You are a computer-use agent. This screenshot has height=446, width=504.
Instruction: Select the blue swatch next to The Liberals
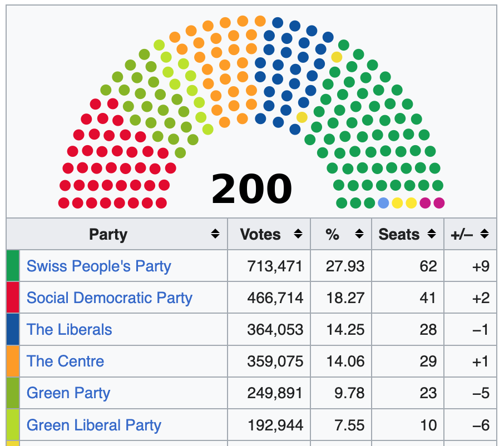(13, 329)
